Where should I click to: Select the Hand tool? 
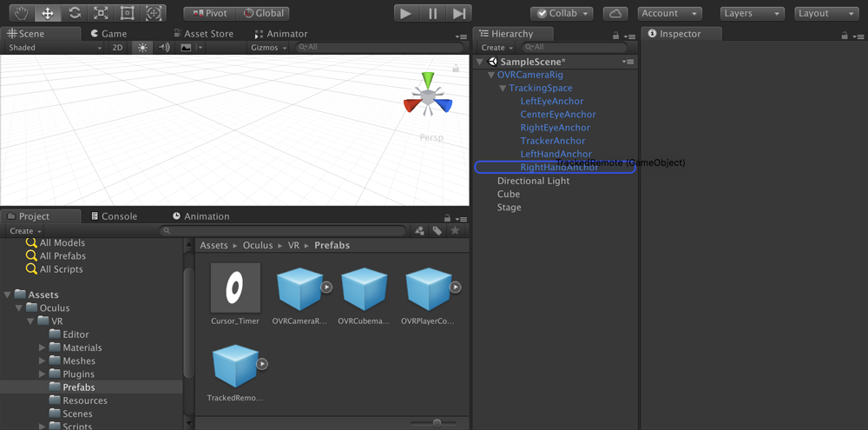coord(22,13)
